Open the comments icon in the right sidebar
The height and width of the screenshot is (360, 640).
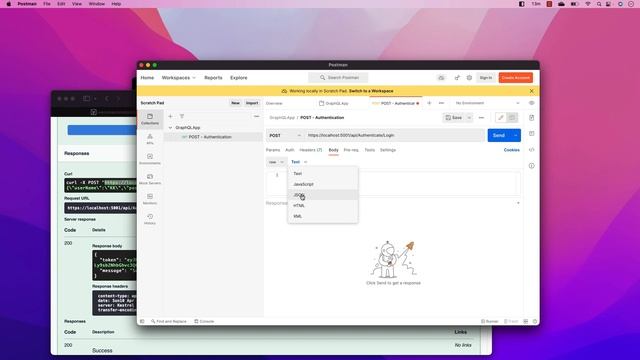531,133
